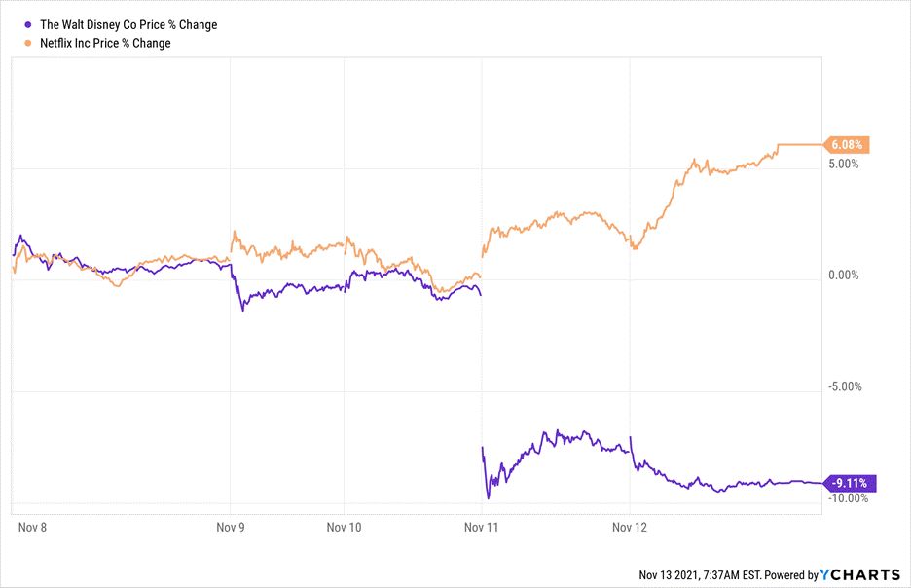Click the 5.00% y-axis label
This screenshot has width=911, height=588.
[843, 164]
